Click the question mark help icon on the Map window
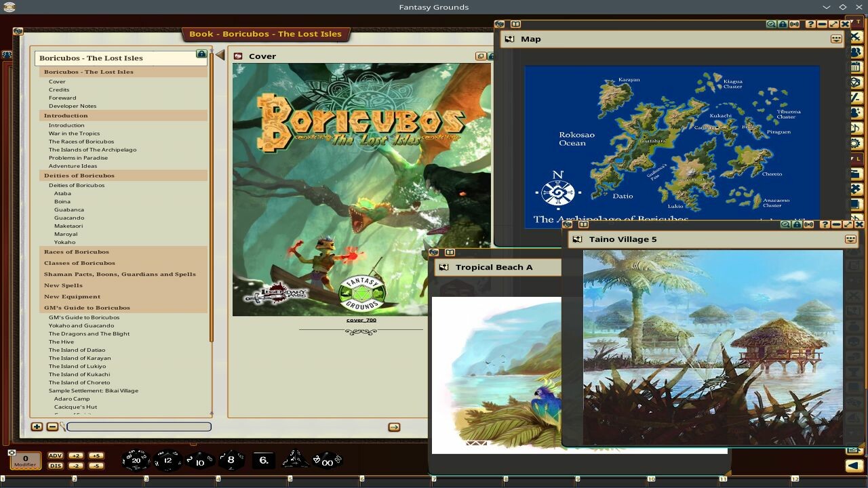Image resolution: width=868 pixels, height=488 pixels. click(x=811, y=24)
